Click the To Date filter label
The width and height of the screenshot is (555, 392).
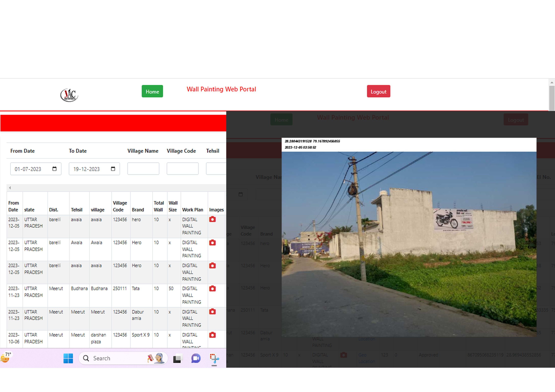(x=78, y=151)
